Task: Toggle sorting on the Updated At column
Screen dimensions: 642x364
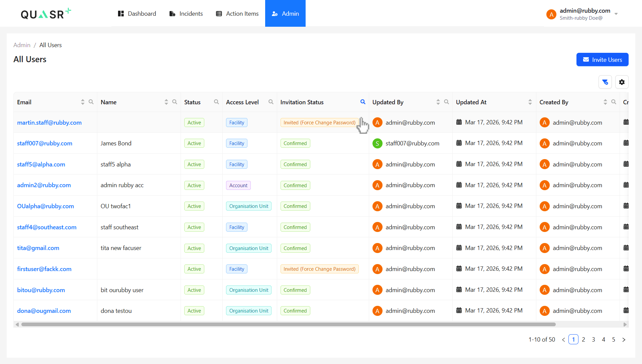Action: pyautogui.click(x=530, y=102)
